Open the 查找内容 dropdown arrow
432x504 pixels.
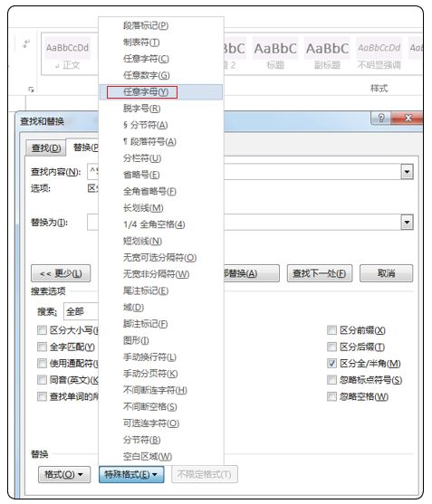[407, 172]
